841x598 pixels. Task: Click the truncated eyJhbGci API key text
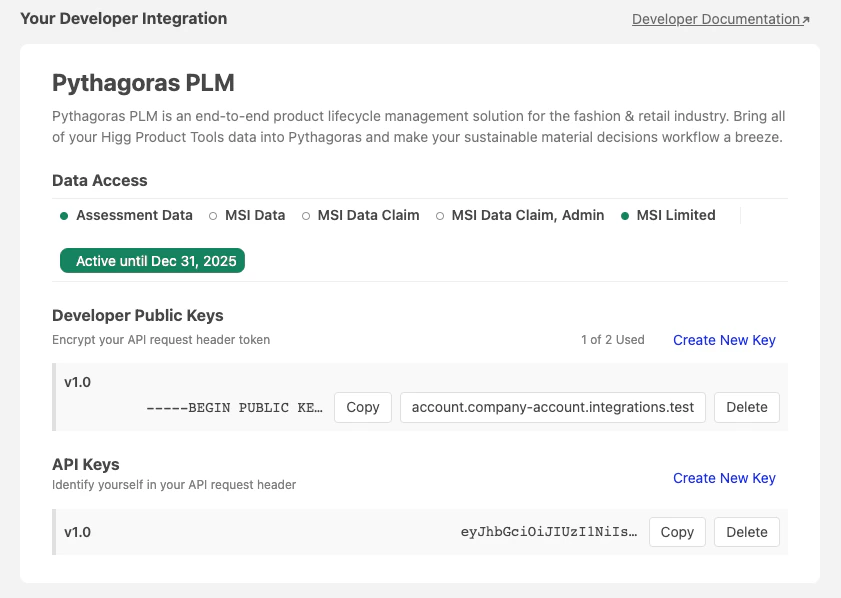click(549, 532)
